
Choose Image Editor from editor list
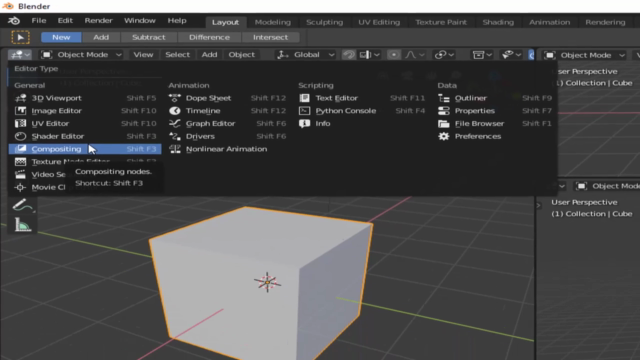(x=85, y=111)
